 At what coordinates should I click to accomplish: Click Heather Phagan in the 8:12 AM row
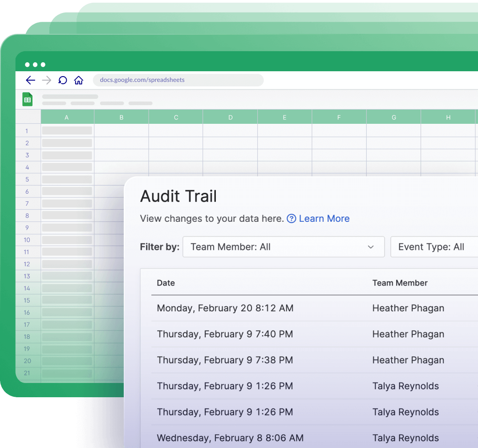408,308
